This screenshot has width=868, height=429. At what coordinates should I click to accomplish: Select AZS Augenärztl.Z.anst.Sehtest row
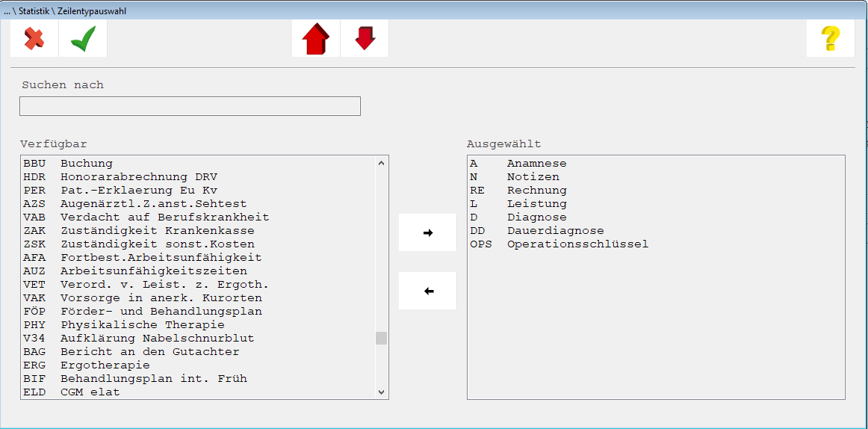click(x=198, y=204)
